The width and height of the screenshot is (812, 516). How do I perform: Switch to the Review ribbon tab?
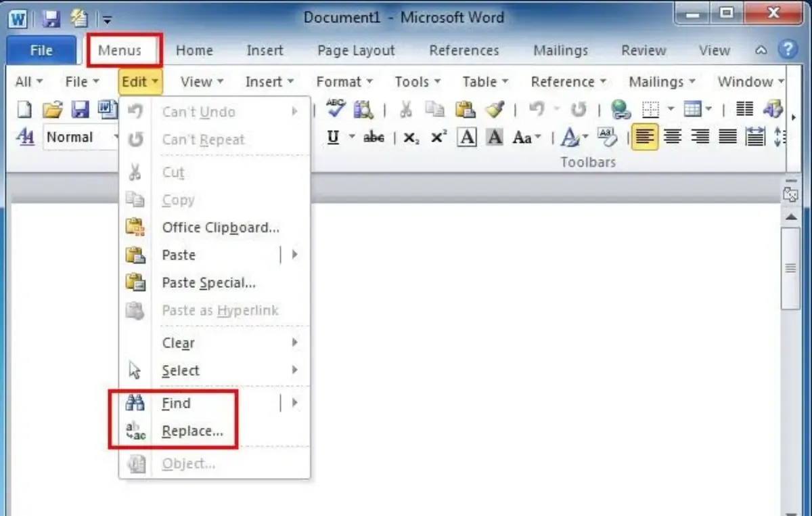[644, 50]
